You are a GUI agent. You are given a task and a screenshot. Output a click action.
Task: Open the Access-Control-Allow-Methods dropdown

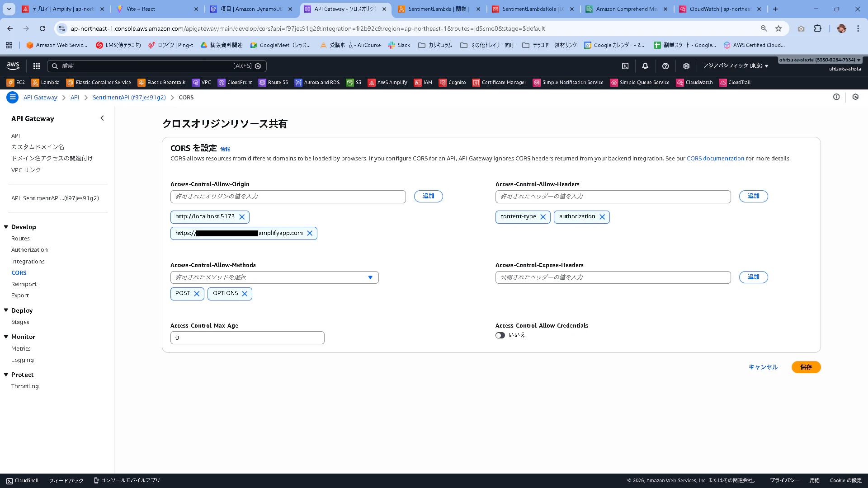tap(274, 277)
